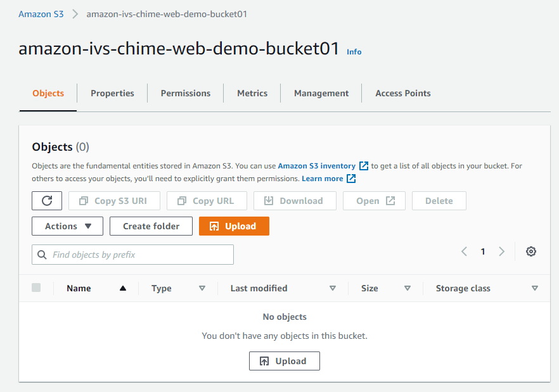Click the Copy URL button
Screen dimensions: 559x392
pos(207,201)
